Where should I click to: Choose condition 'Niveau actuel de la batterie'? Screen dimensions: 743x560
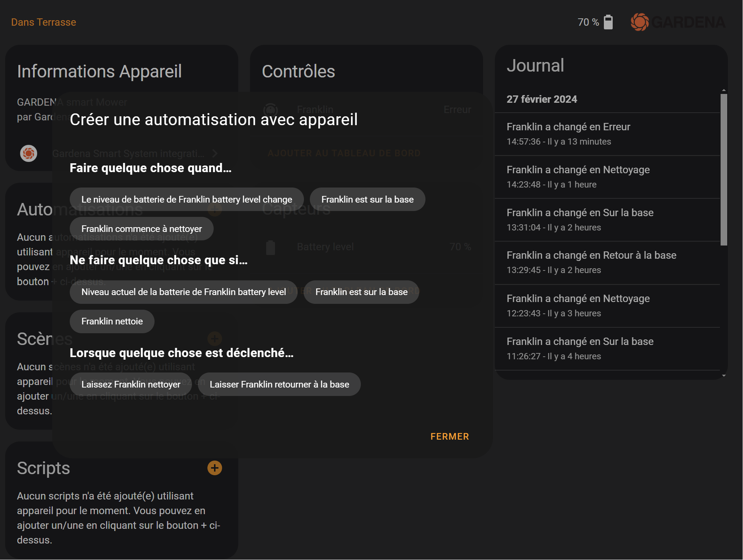click(184, 292)
